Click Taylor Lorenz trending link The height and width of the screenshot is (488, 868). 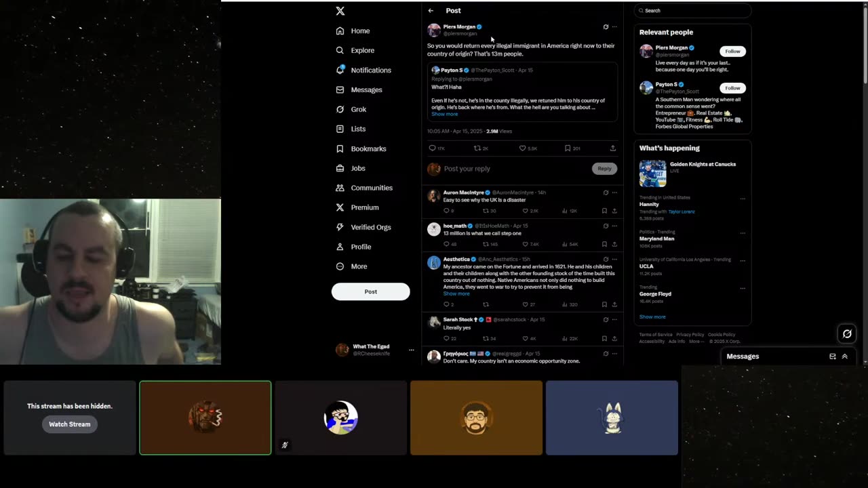tap(682, 211)
